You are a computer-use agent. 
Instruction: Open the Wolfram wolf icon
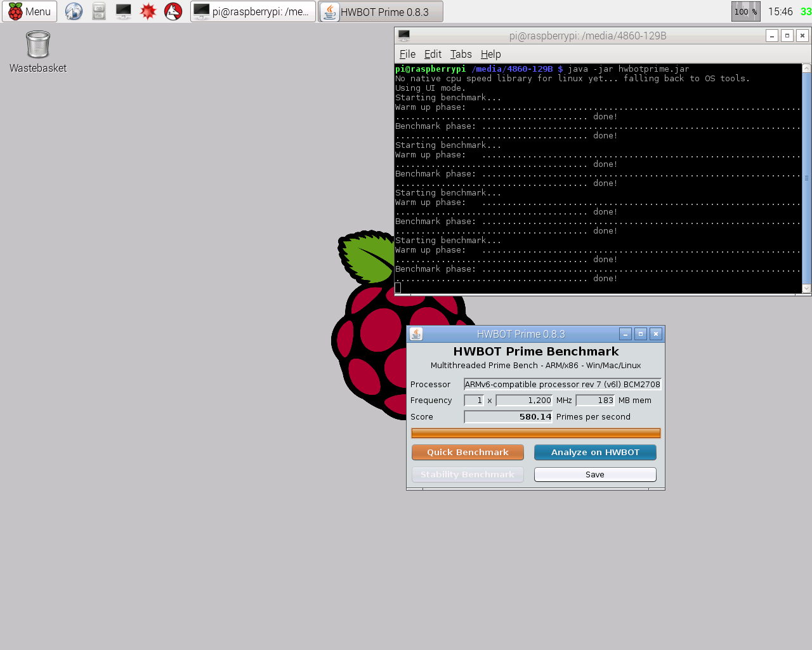click(173, 11)
